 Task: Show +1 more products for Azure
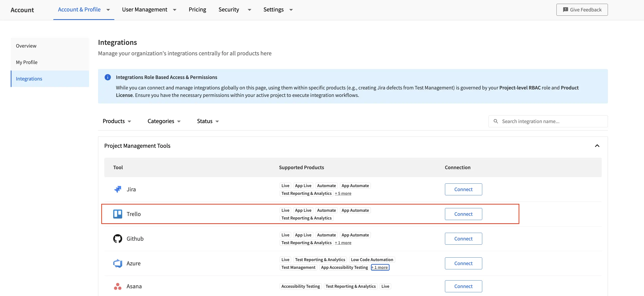pos(380,267)
